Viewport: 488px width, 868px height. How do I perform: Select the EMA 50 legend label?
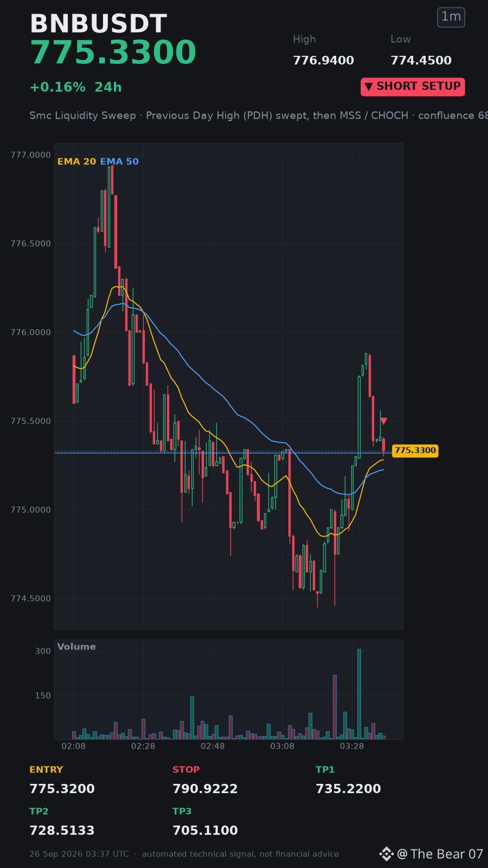[x=119, y=162]
